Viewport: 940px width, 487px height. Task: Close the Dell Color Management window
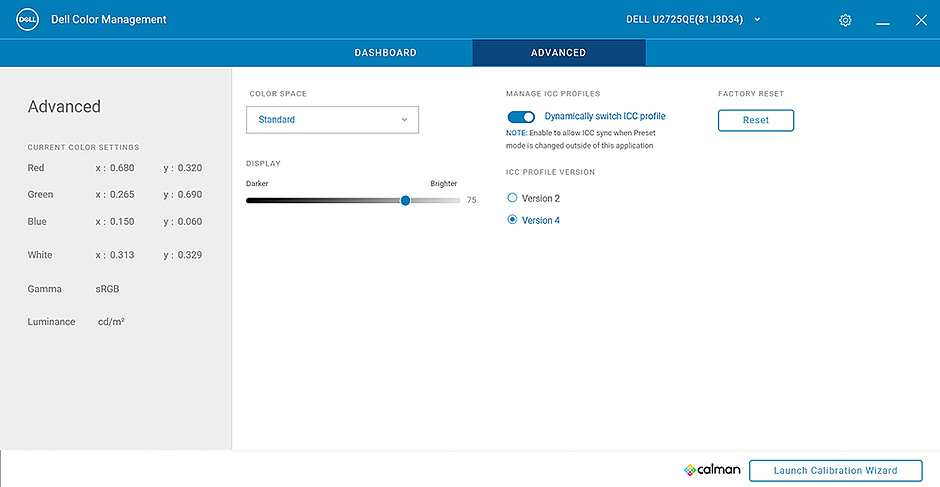click(x=921, y=20)
